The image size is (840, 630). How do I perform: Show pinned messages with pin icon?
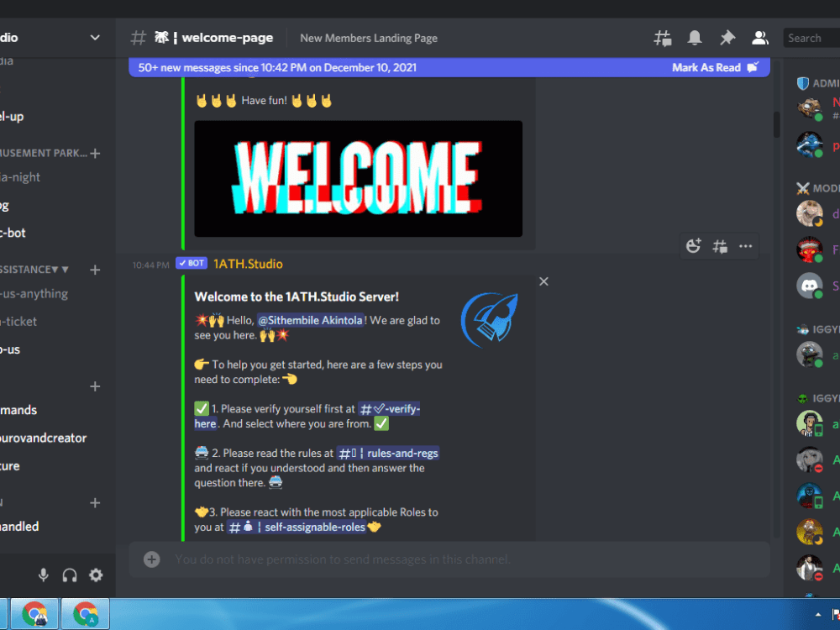pyautogui.click(x=727, y=38)
